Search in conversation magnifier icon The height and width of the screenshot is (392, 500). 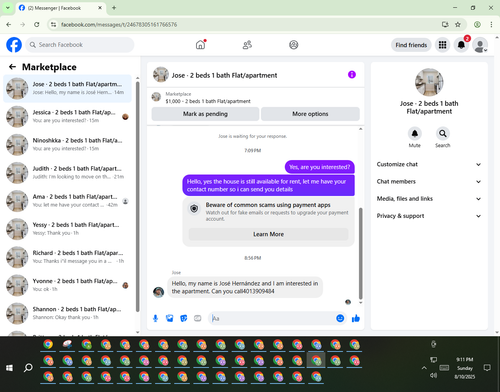[x=442, y=134]
